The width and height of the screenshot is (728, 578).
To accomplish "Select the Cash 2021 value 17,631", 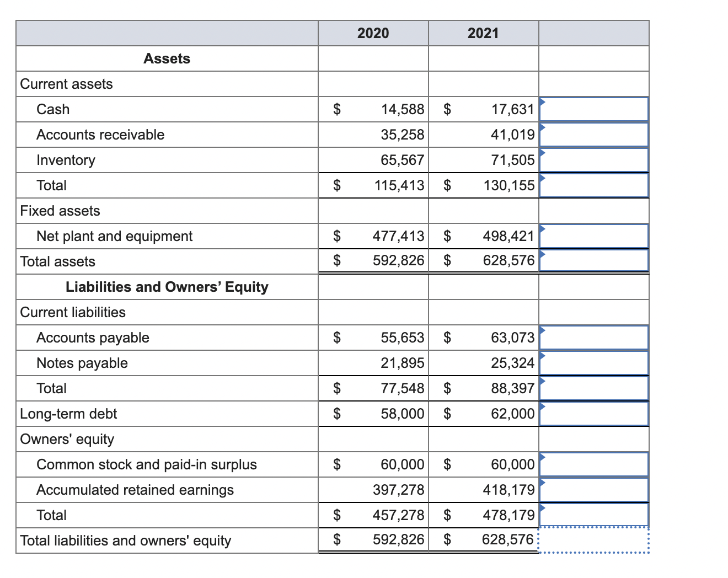I will [x=513, y=109].
